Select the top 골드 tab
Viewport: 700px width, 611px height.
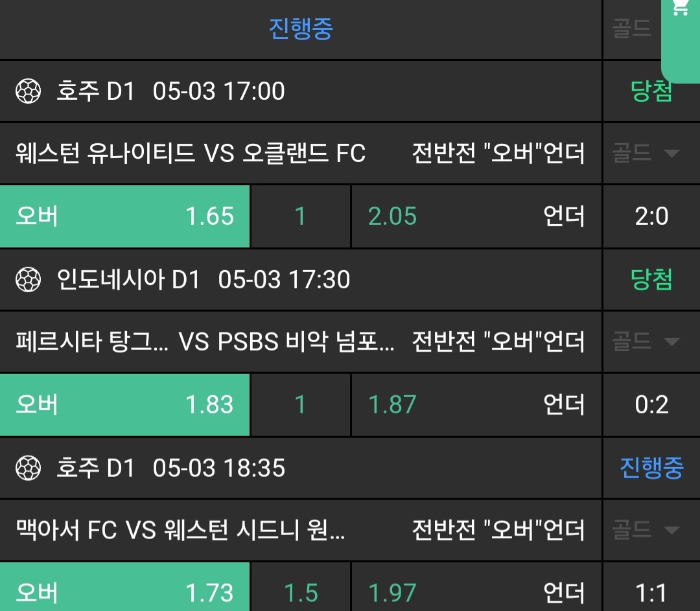click(632, 29)
